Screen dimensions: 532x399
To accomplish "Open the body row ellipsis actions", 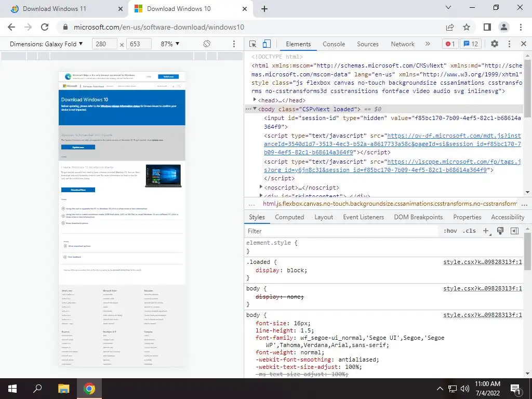I will 248,109.
